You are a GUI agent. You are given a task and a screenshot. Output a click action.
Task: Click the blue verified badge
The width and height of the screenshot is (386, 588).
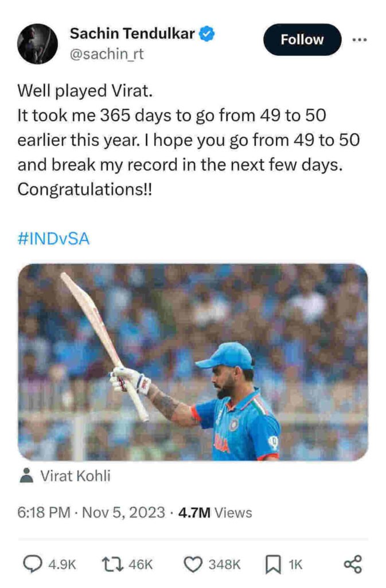(x=208, y=34)
